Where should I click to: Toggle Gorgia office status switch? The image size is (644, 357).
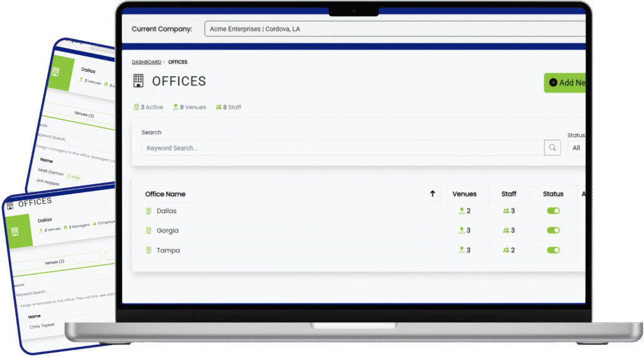pos(553,230)
